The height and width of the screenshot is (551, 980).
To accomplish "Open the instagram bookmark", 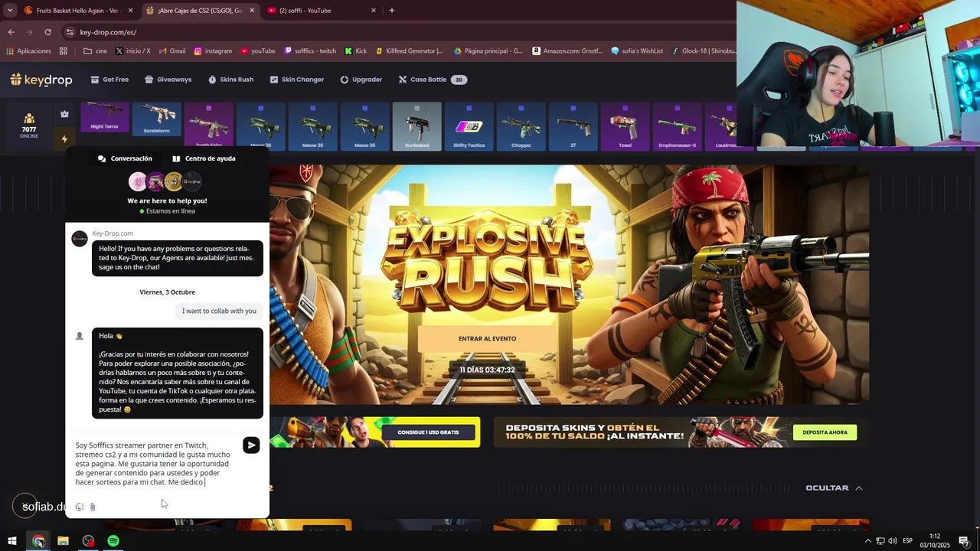I will click(213, 51).
